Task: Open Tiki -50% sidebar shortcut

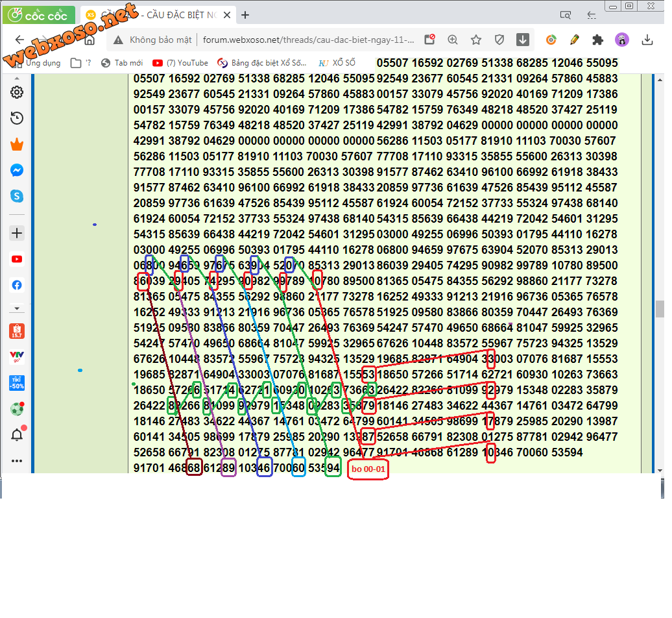Action: (17, 383)
